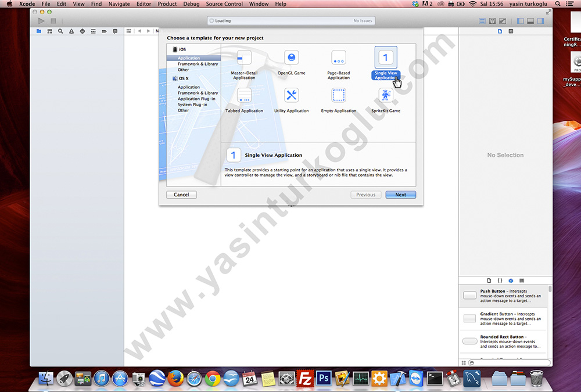
Task: Show the Code Snippet library
Action: tap(500, 280)
